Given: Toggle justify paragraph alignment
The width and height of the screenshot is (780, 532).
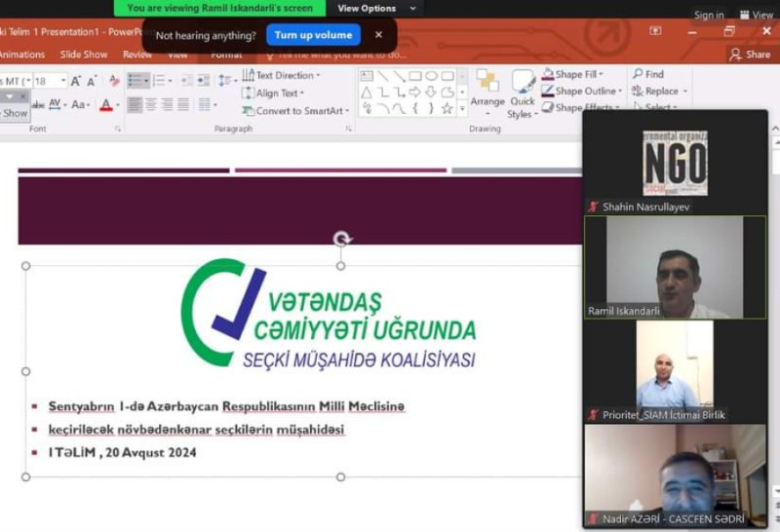Looking at the screenshot, I should click(x=182, y=104).
